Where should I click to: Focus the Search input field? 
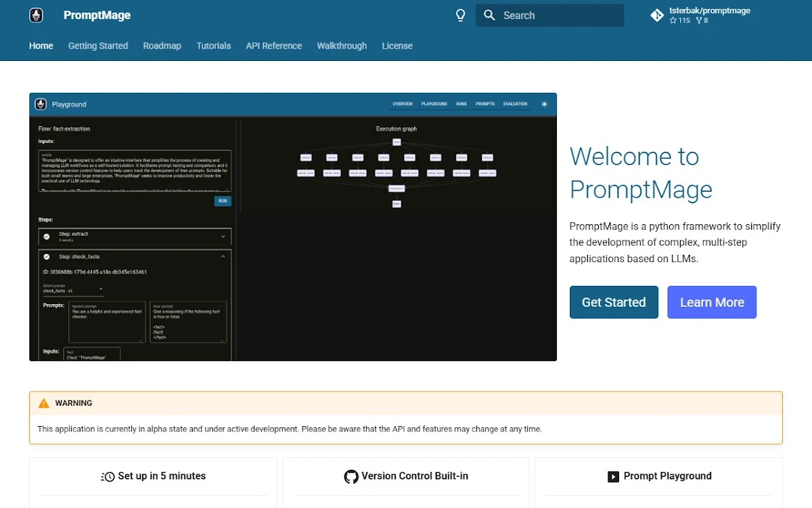click(550, 15)
